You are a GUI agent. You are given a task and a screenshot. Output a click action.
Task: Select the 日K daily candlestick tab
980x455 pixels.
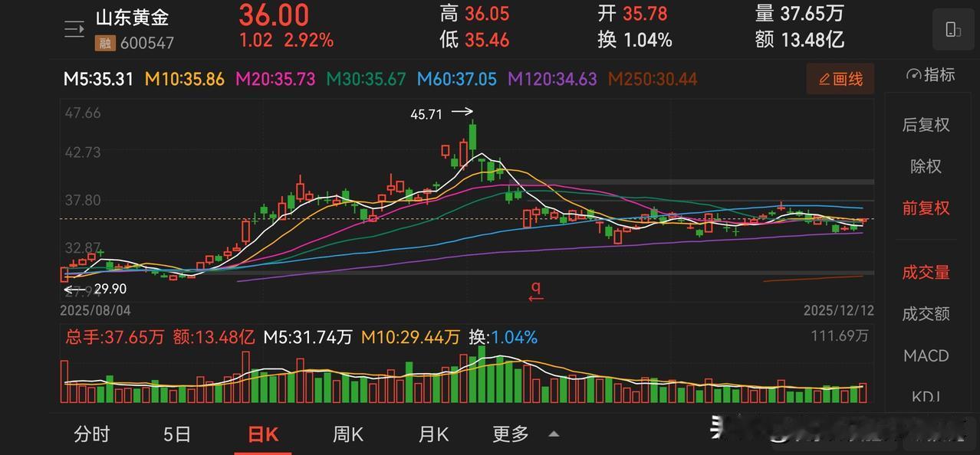click(x=262, y=434)
